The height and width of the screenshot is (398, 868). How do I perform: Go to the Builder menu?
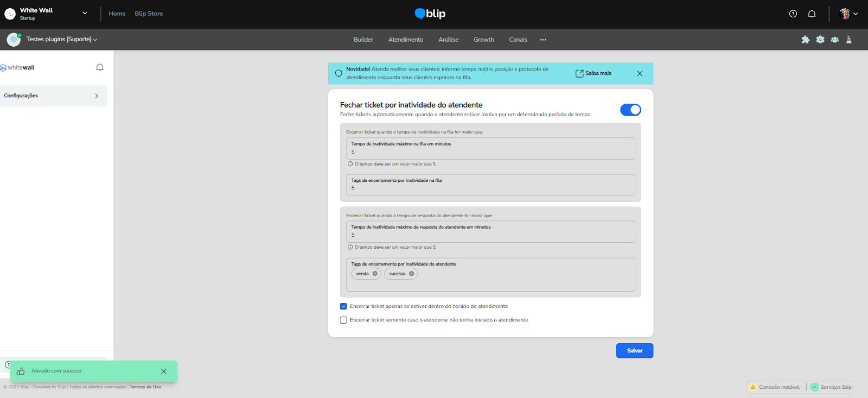(363, 40)
